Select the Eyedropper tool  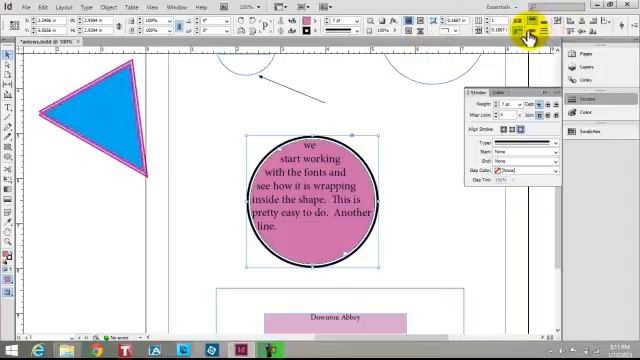[x=7, y=222]
